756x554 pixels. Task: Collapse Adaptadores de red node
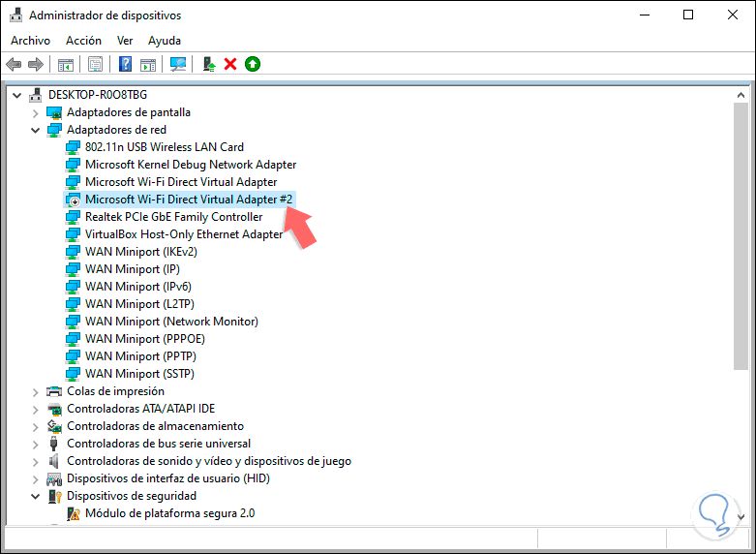(35, 131)
